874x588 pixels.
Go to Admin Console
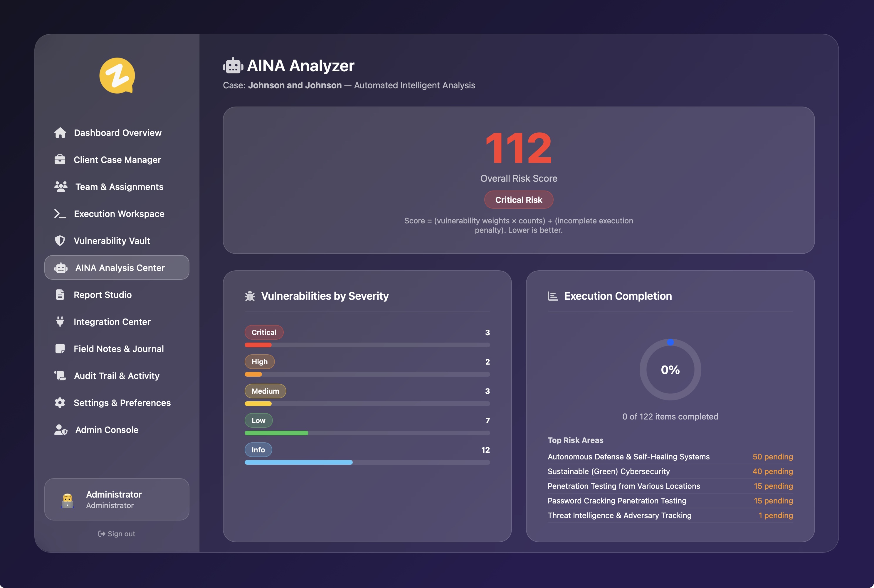coord(107,430)
